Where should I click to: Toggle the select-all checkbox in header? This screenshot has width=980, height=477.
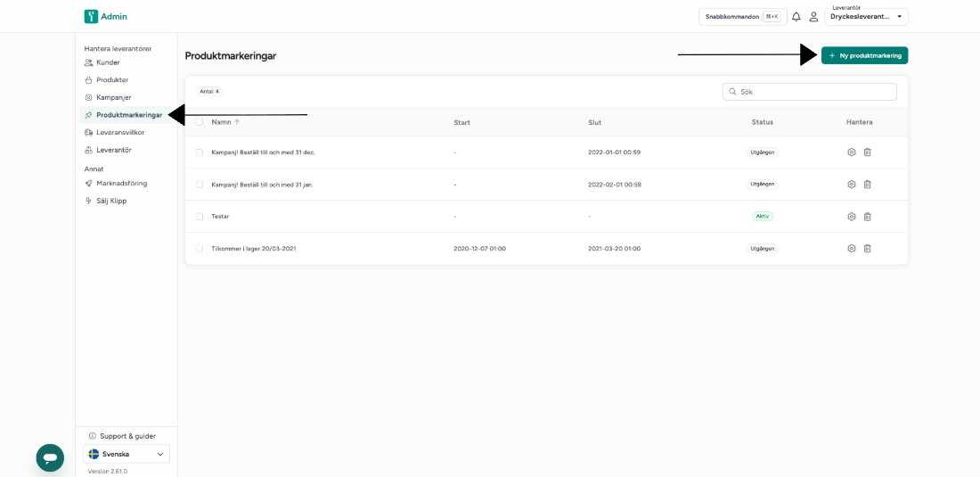point(200,122)
